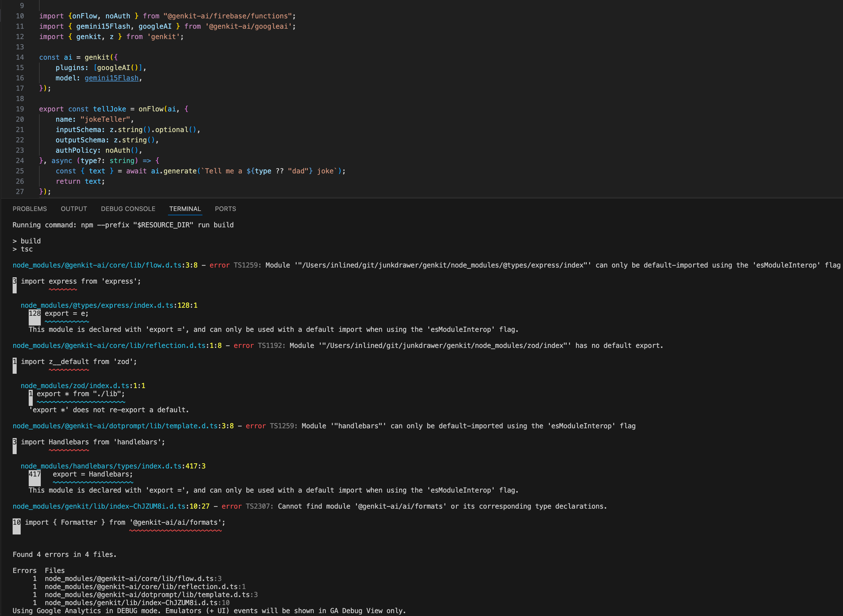Follow the underlined gemini15Flash link
The height and width of the screenshot is (616, 843).
point(111,78)
